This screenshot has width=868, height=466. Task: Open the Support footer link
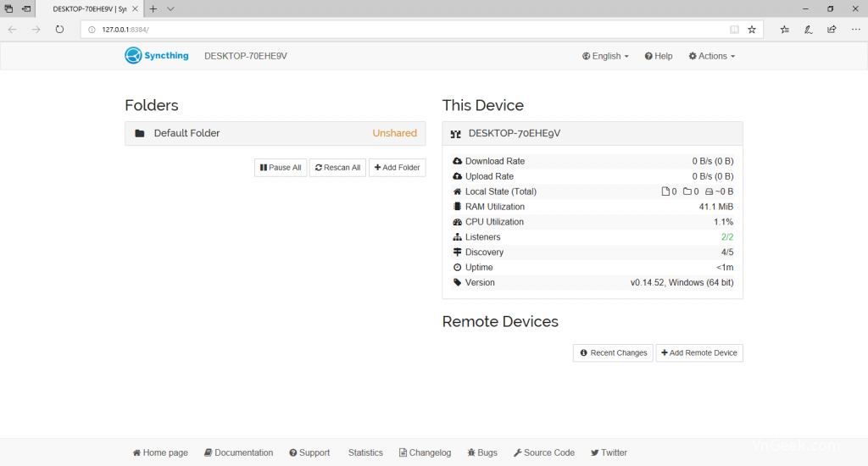(309, 452)
